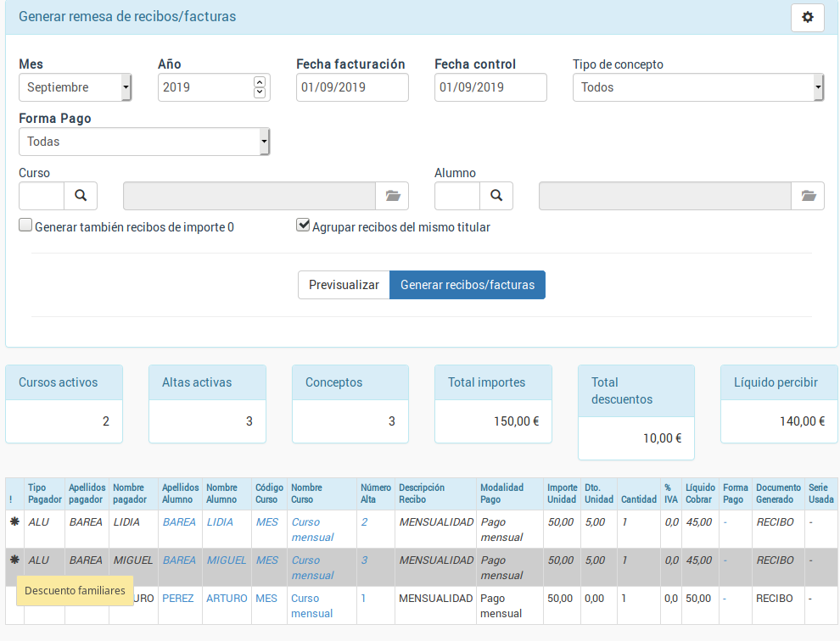Open the Forma Pago dropdown showing Todas

(x=144, y=142)
